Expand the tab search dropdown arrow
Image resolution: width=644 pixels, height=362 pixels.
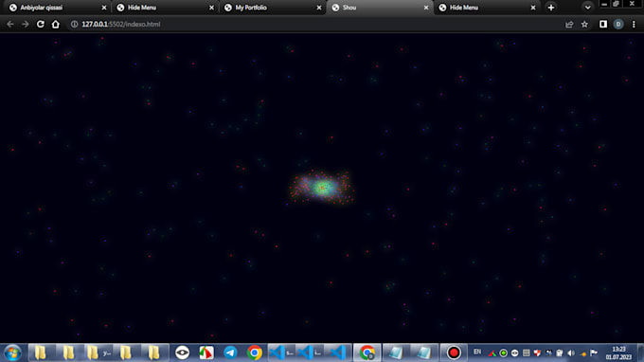588,8
